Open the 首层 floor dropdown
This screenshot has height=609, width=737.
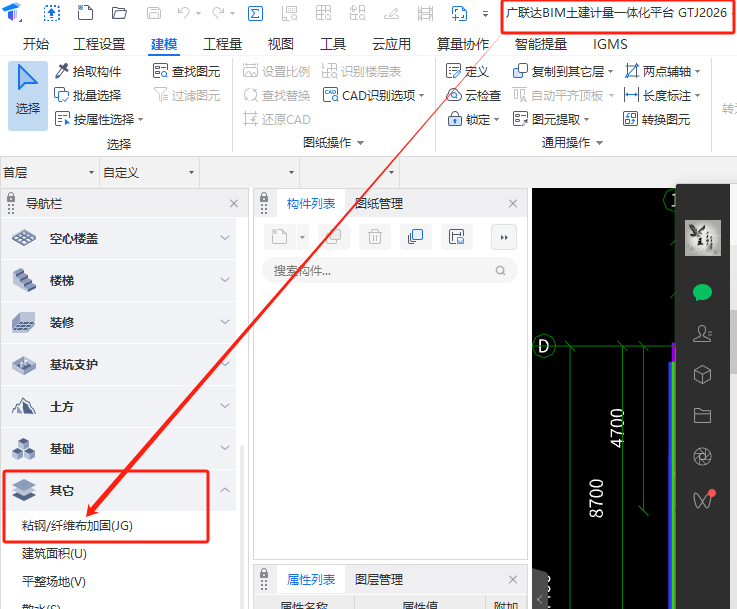click(x=49, y=172)
